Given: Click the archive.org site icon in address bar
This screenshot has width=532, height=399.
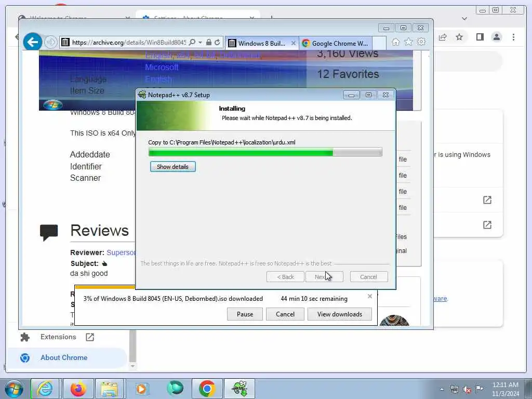Looking at the screenshot, I should click(65, 42).
